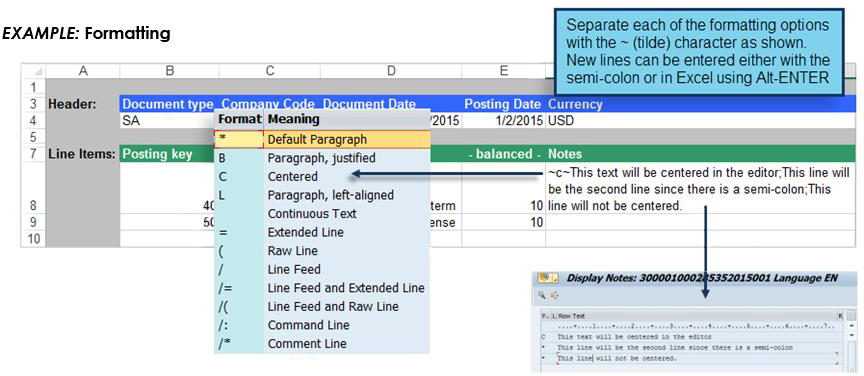This screenshot has width=864, height=376.
Task: Click the Display Notes window title icon
Action: [548, 278]
